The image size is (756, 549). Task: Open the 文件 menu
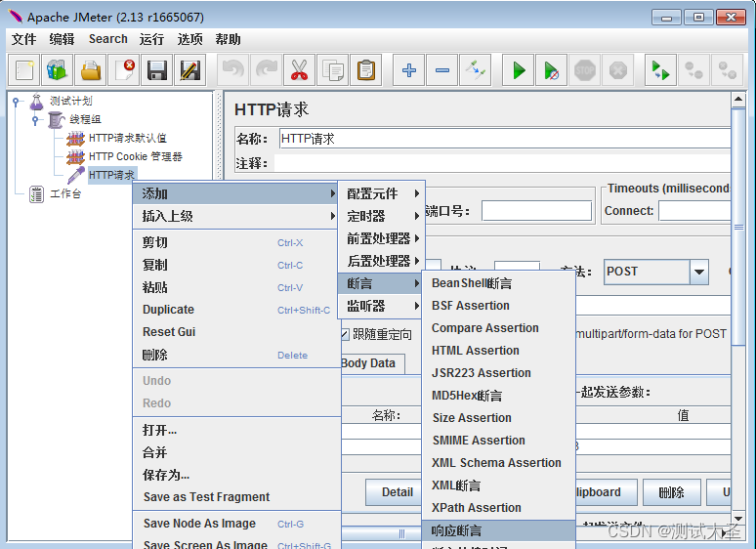23,39
